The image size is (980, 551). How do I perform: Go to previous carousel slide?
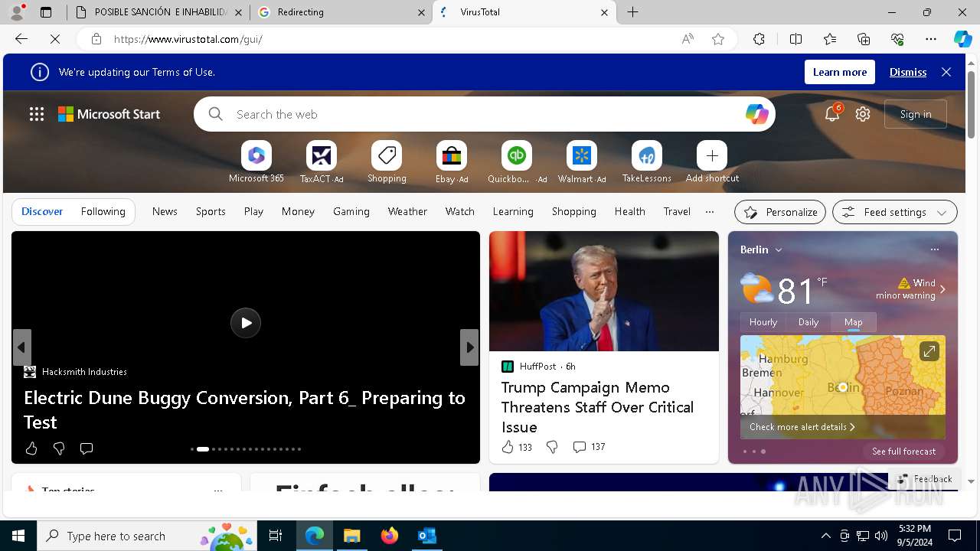coord(21,347)
